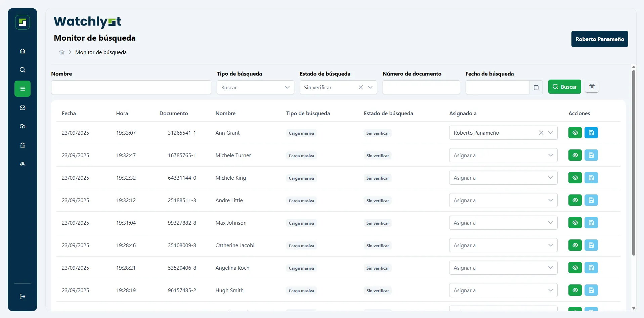Expand Asignar a dropdown for Catherine Jacobi

[503, 245]
